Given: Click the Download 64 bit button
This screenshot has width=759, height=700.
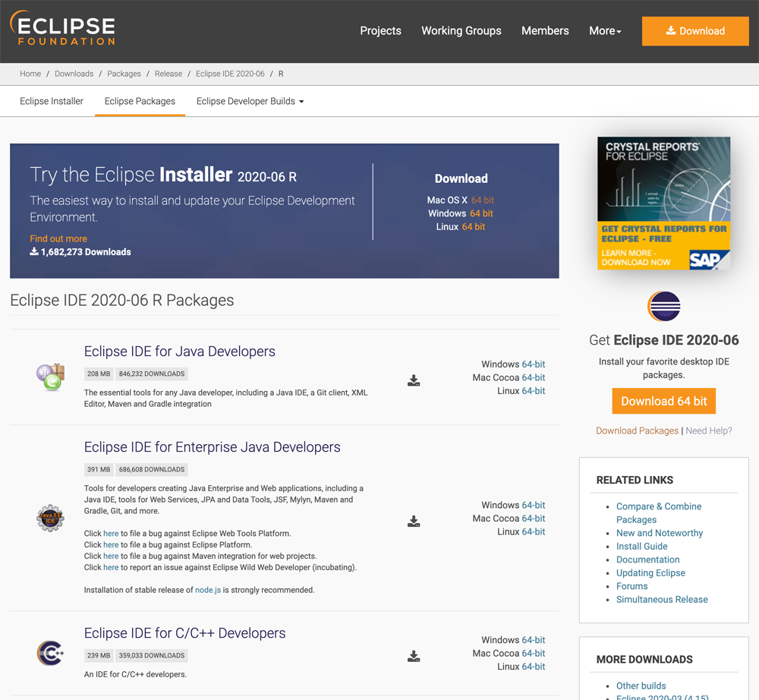Looking at the screenshot, I should click(x=663, y=401).
